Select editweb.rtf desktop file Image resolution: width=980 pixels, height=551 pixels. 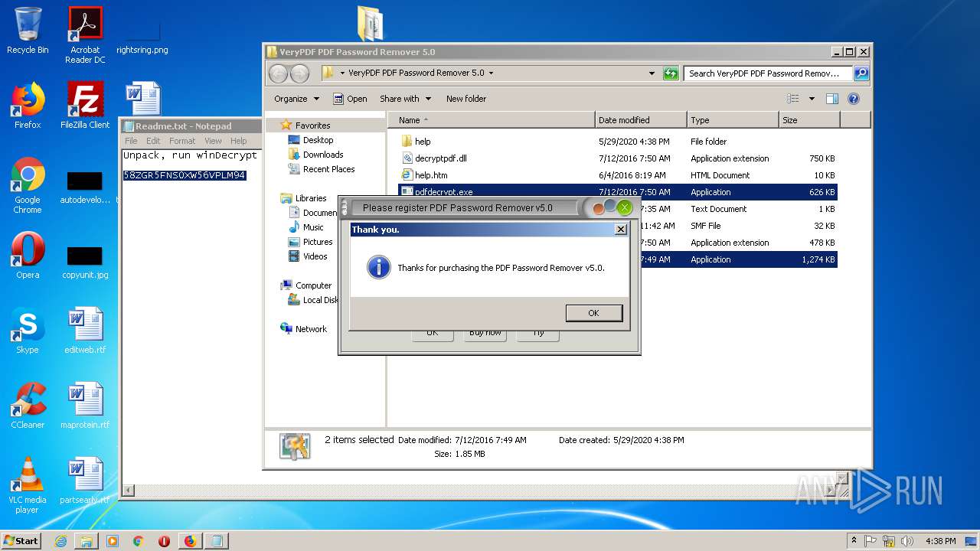tap(85, 331)
